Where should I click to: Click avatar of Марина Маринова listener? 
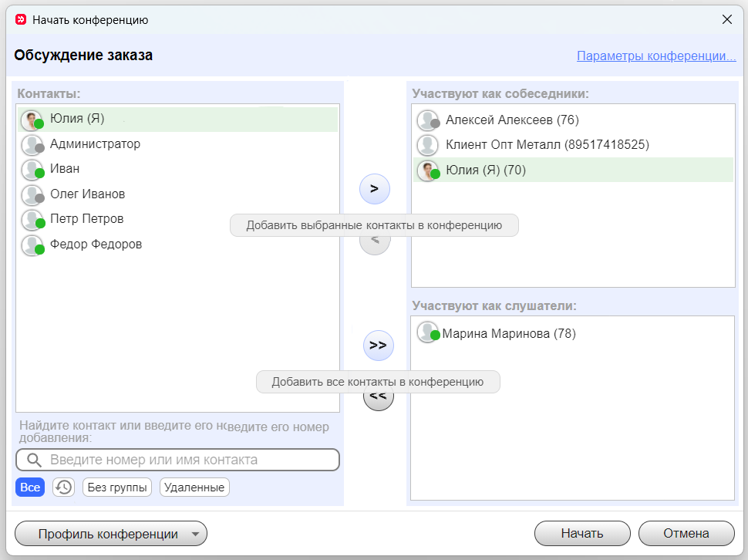(x=427, y=333)
